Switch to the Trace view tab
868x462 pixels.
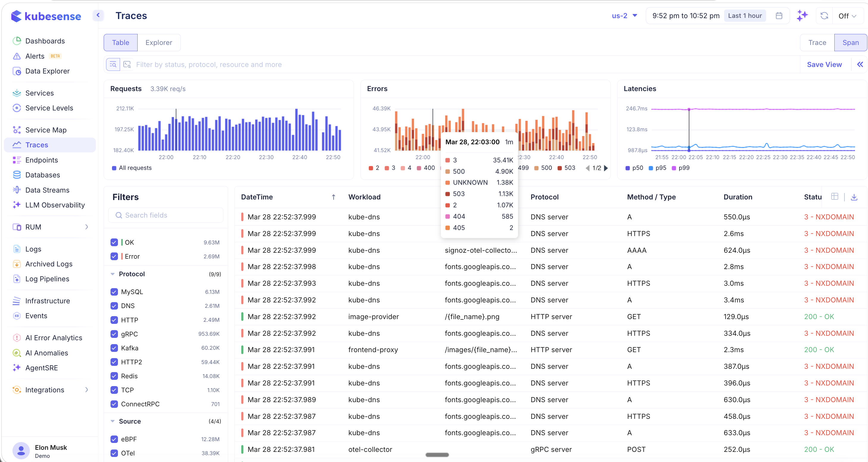pyautogui.click(x=817, y=43)
